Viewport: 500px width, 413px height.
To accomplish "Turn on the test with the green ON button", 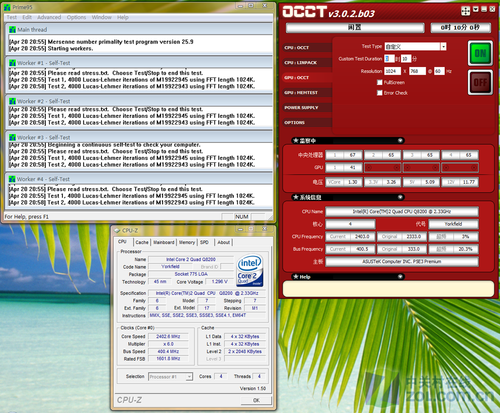I will pyautogui.click(x=480, y=53).
